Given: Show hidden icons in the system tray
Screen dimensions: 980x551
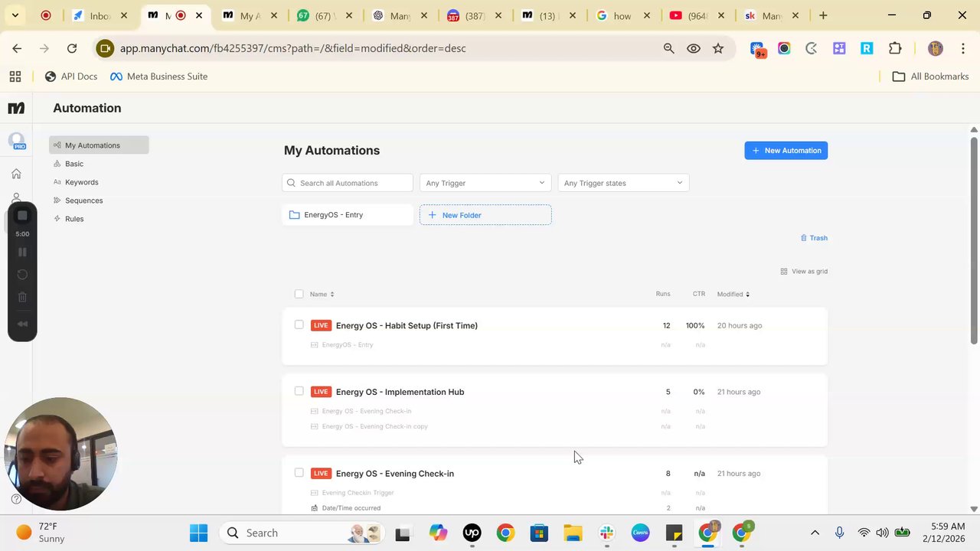Looking at the screenshot, I should 815,533.
